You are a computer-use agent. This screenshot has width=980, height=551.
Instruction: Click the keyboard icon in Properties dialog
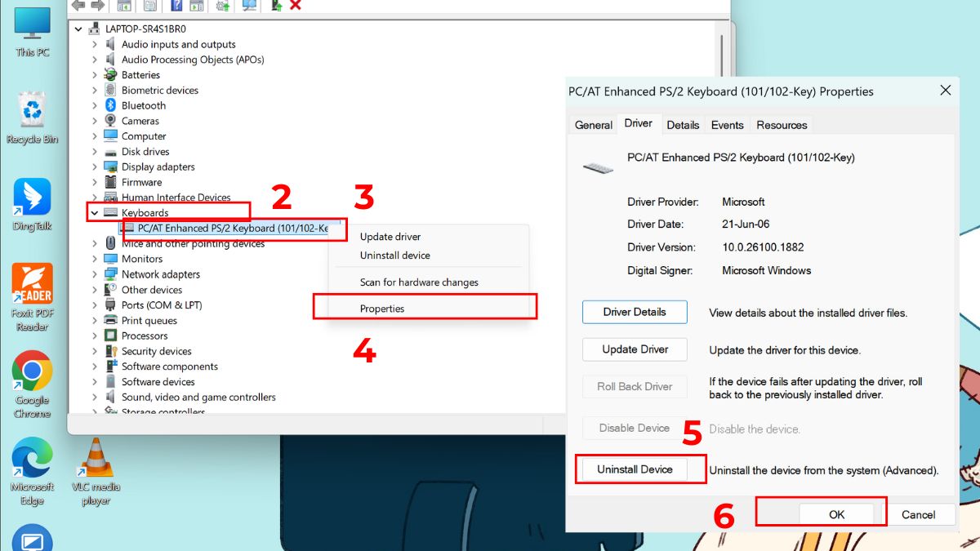[x=598, y=167]
